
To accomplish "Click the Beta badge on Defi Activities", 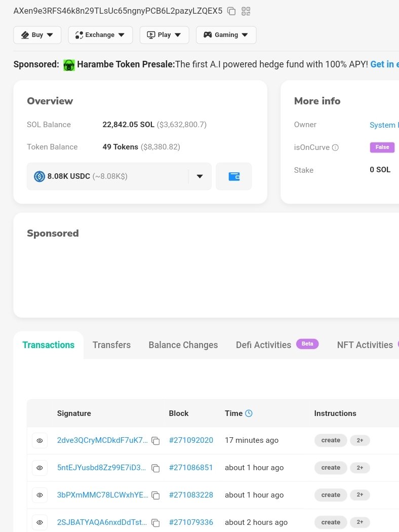I will click(x=307, y=344).
